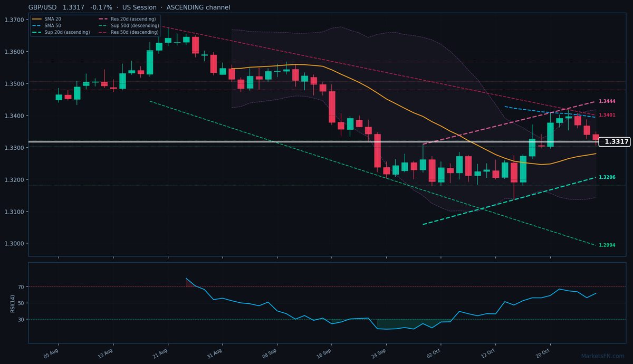
Task: Click the 1.3500 price axis tick
Action: point(14,84)
